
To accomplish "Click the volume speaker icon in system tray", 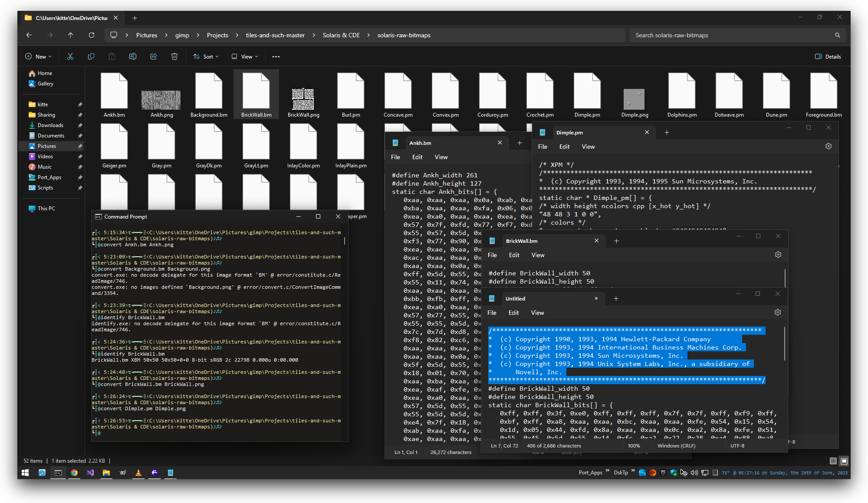I will [x=694, y=473].
